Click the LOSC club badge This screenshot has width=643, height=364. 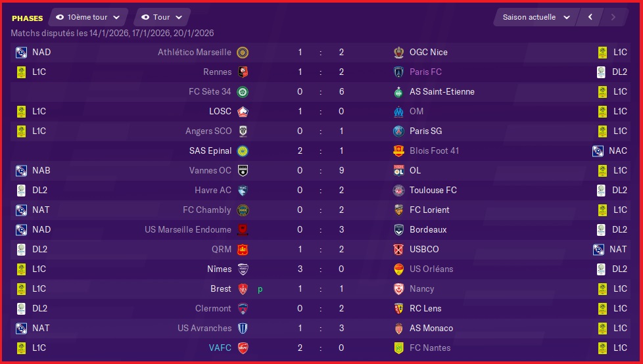click(x=243, y=112)
